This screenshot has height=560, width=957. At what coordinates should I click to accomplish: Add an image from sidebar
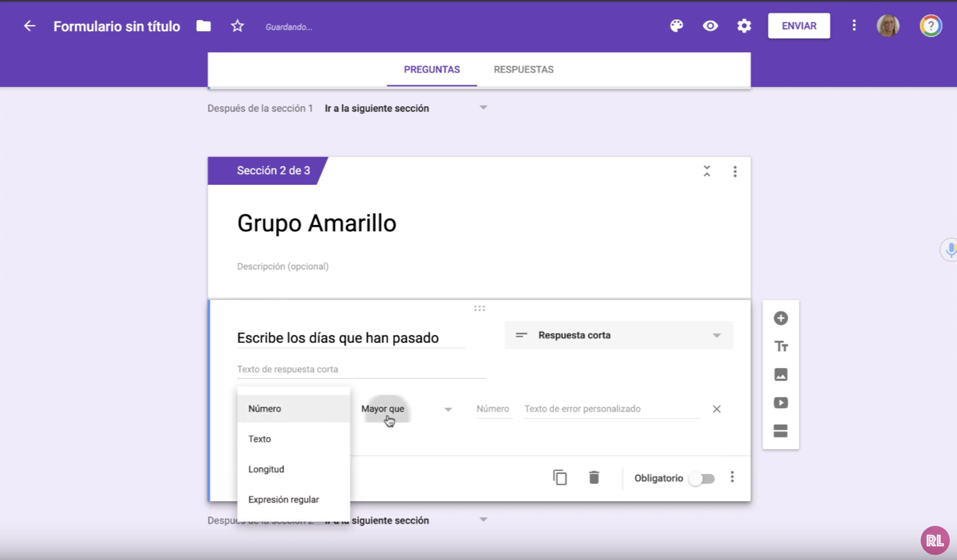[x=781, y=375]
